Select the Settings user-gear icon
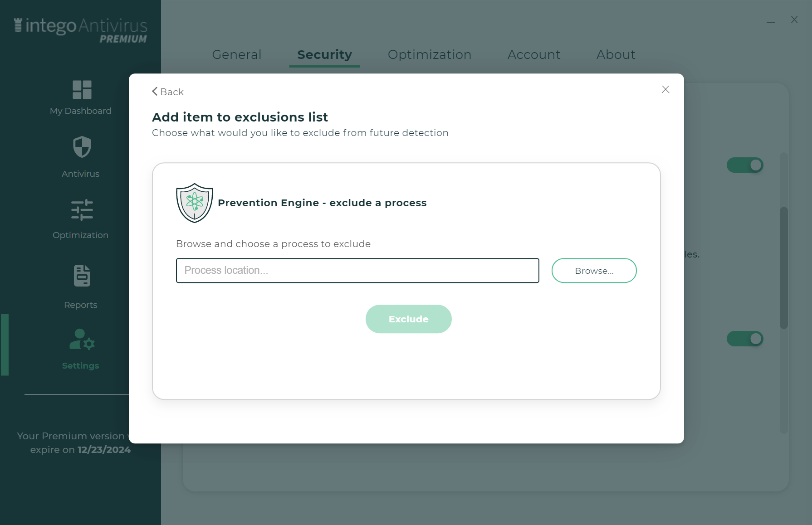812x525 pixels. tap(82, 340)
